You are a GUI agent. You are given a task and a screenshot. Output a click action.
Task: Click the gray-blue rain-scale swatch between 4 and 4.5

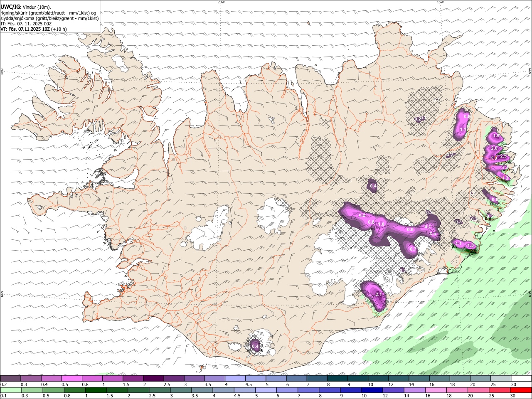(223, 390)
